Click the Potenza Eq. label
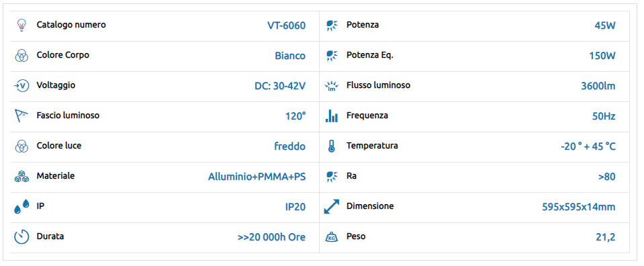 click(x=369, y=55)
